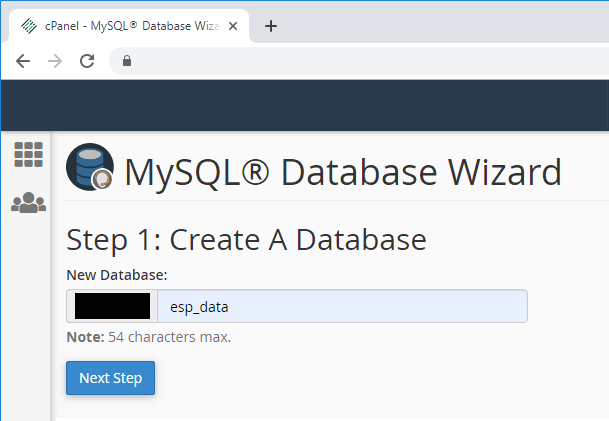The width and height of the screenshot is (609, 421).
Task: Focus the New Database name field
Action: pyautogui.click(x=340, y=306)
